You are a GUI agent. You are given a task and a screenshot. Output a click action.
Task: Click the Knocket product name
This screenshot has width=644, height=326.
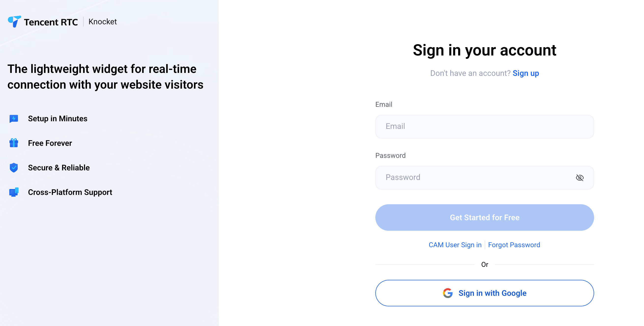[x=102, y=22]
